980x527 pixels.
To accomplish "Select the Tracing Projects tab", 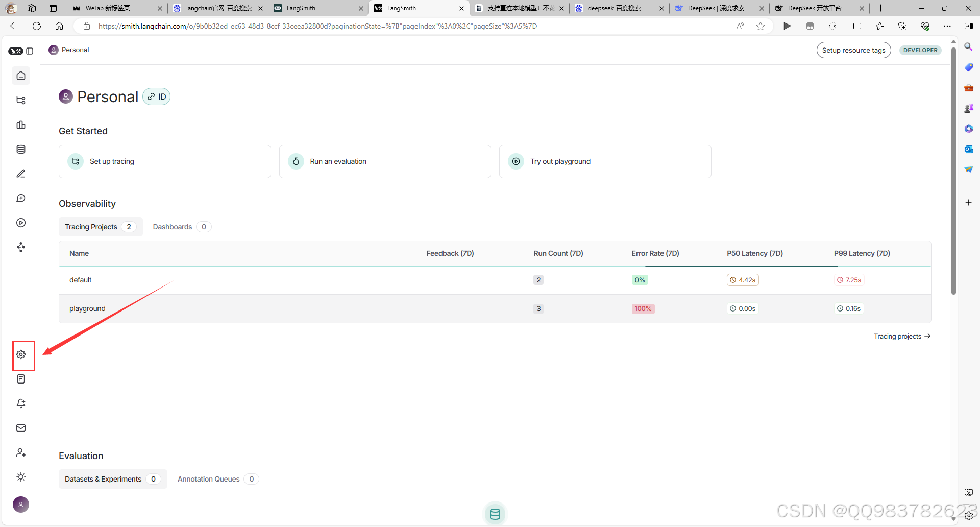I will coord(101,227).
